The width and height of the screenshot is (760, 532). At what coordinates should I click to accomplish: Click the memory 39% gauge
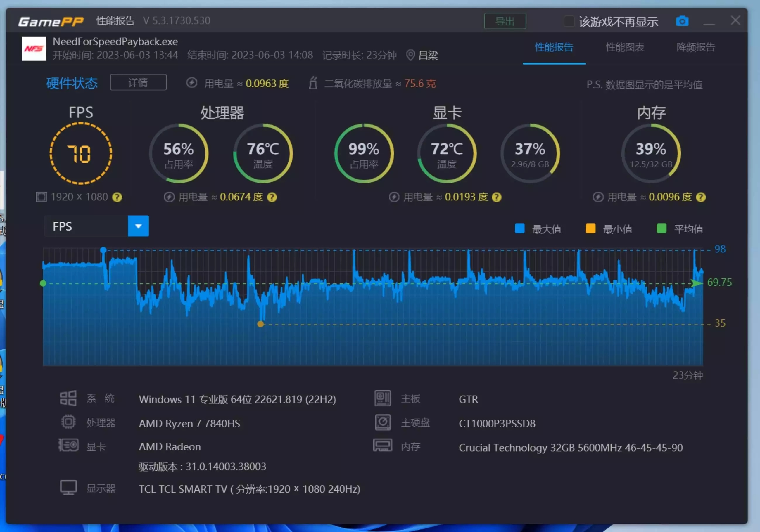(651, 153)
